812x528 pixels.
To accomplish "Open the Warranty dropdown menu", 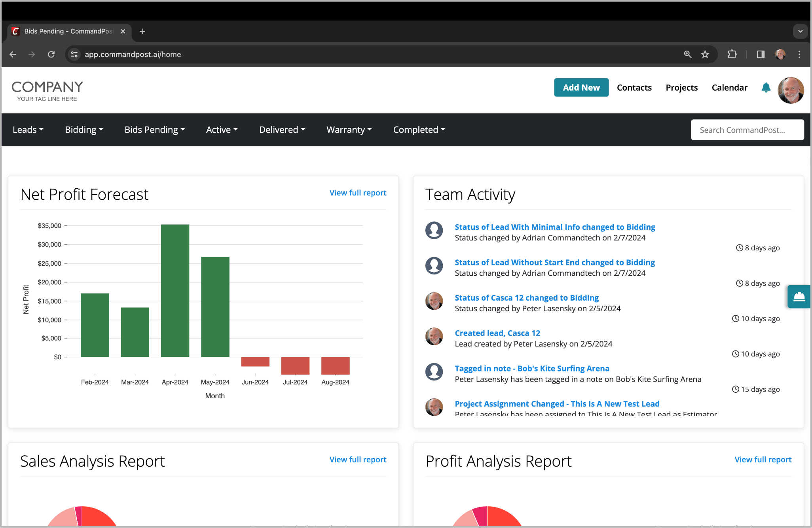I will [x=349, y=130].
